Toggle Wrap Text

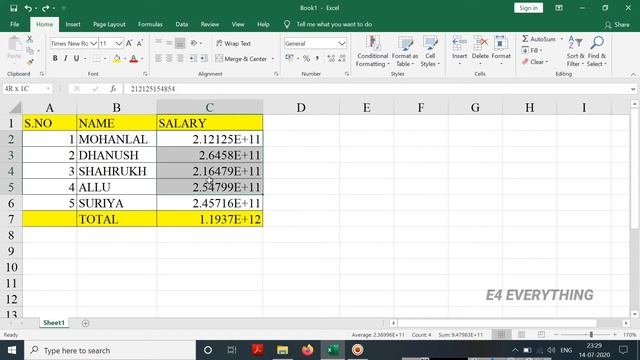point(233,43)
